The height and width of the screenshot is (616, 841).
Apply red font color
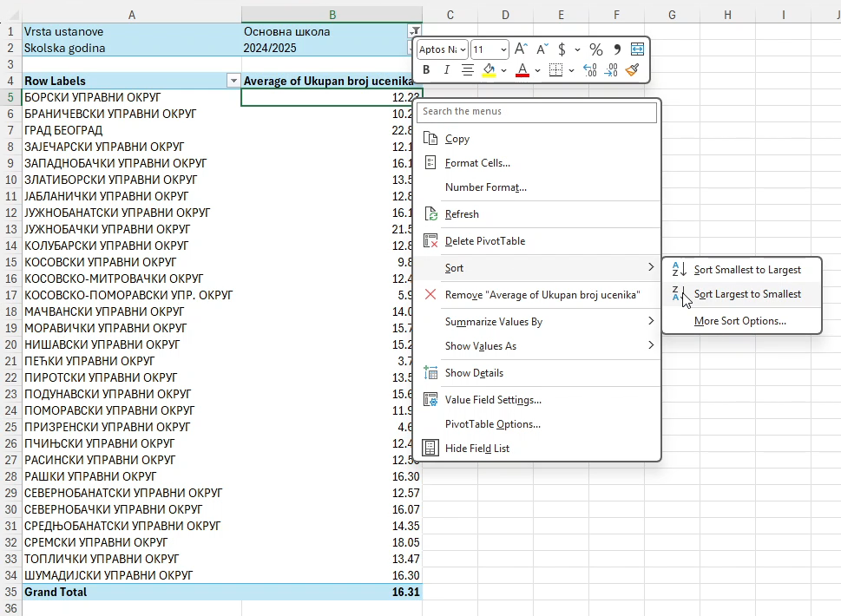click(x=522, y=69)
